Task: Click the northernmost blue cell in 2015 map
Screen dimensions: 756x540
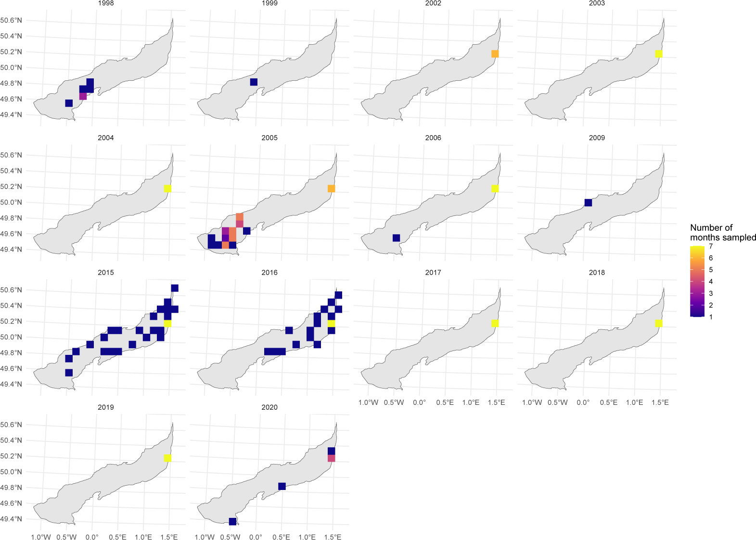Action: click(x=175, y=288)
